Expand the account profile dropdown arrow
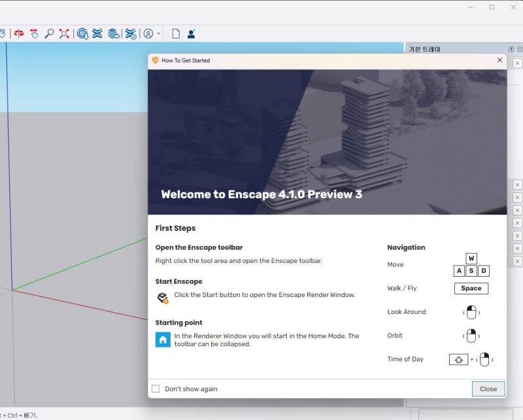 point(159,34)
